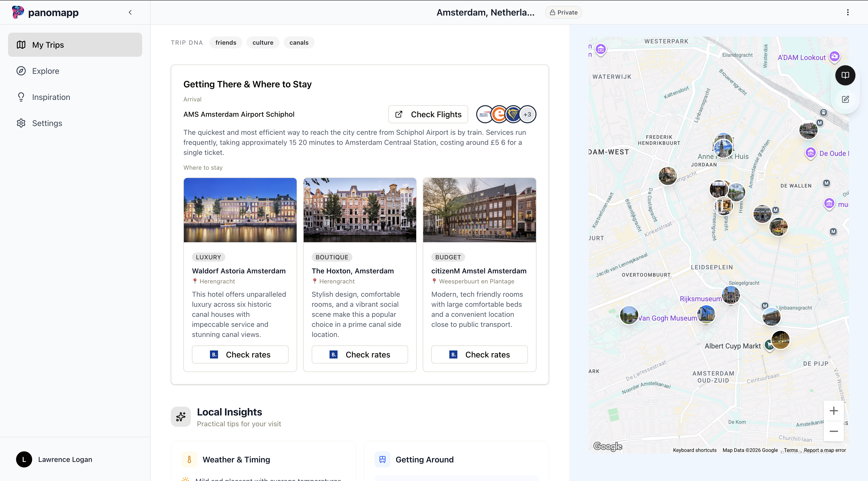Select the Explore compass icon in sidebar
Image resolution: width=868 pixels, height=481 pixels.
pos(21,71)
